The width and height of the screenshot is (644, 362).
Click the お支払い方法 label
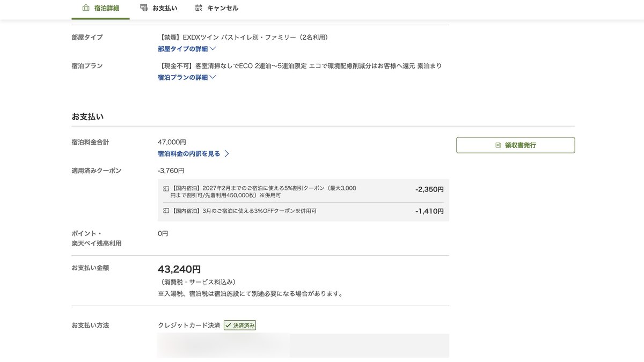pyautogui.click(x=90, y=326)
